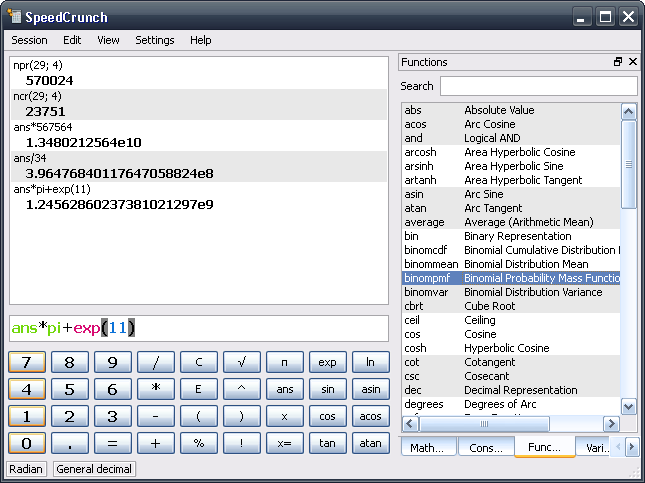Click the open parenthesis keypad button
The width and height of the screenshot is (645, 483).
(199, 416)
